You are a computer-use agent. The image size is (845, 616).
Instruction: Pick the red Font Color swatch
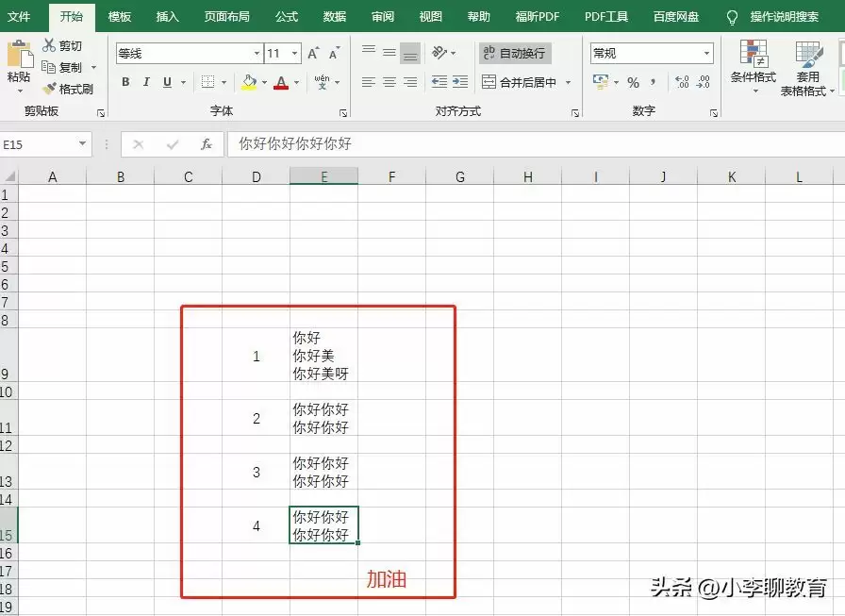click(282, 83)
